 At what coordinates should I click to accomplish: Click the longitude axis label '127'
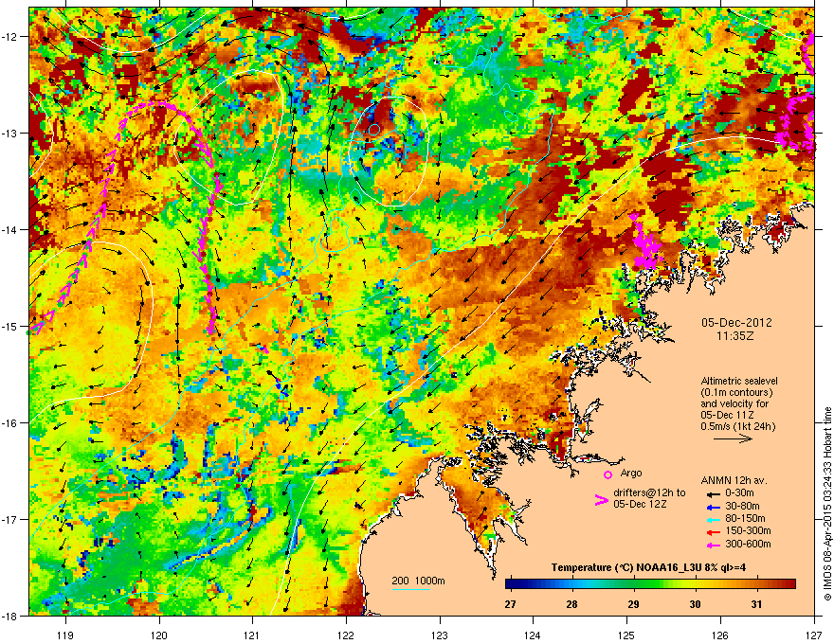point(814,635)
